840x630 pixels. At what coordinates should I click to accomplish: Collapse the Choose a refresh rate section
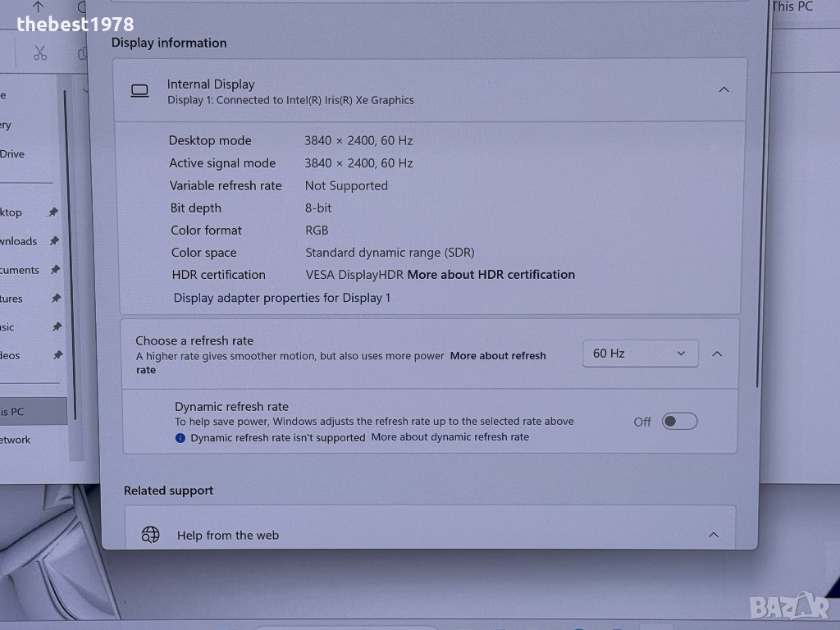717,354
